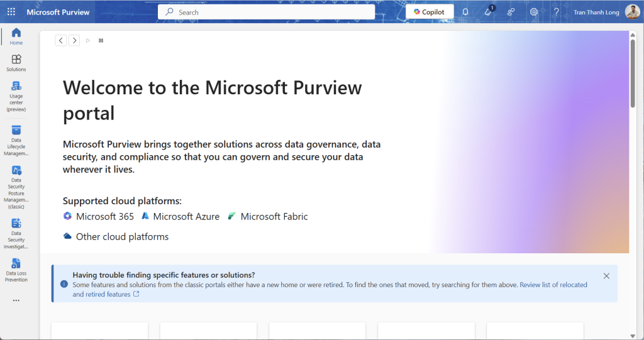644x340 pixels.
Task: Open Solutions in the left sidebar
Action: pos(16,63)
